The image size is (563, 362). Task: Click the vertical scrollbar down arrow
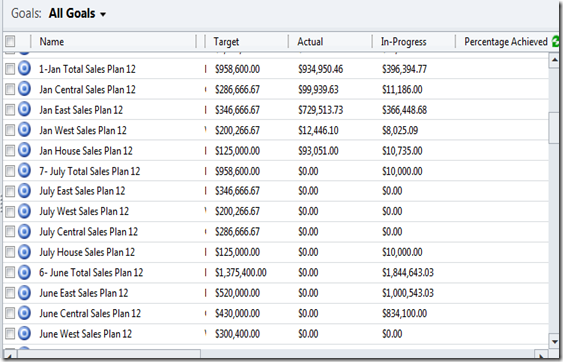(x=554, y=342)
